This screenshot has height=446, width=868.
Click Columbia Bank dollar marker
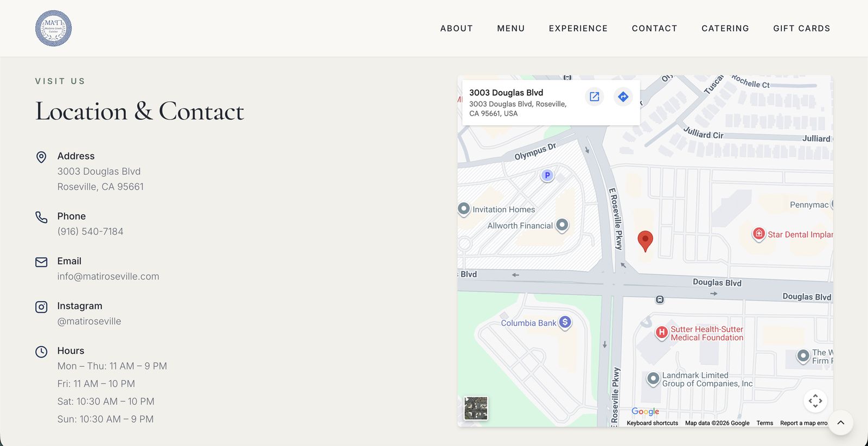point(565,322)
